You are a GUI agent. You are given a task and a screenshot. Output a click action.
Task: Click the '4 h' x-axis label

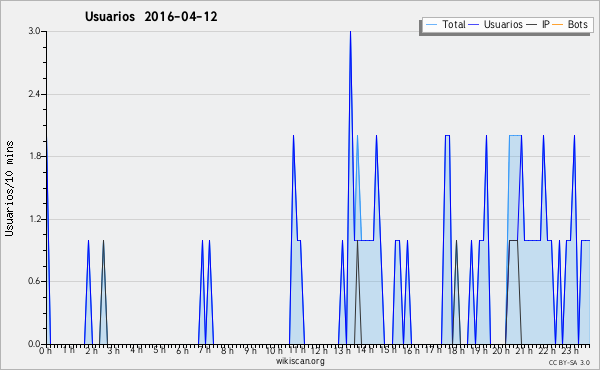click(x=137, y=350)
